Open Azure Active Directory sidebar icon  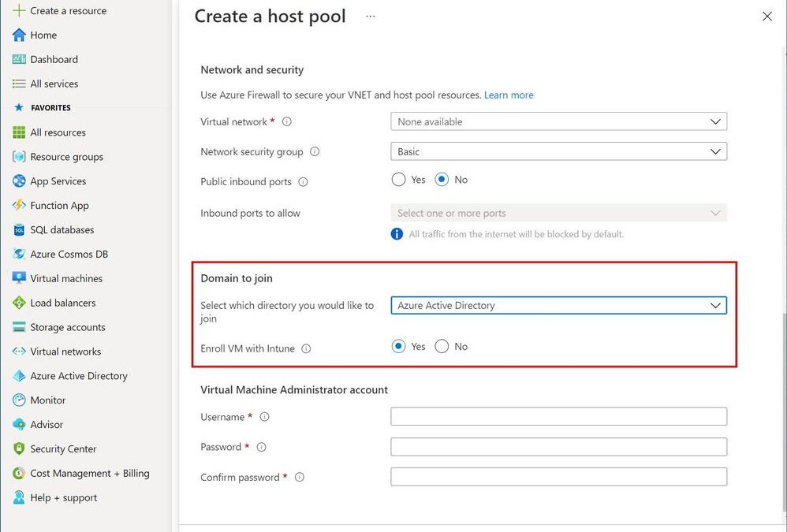point(19,376)
